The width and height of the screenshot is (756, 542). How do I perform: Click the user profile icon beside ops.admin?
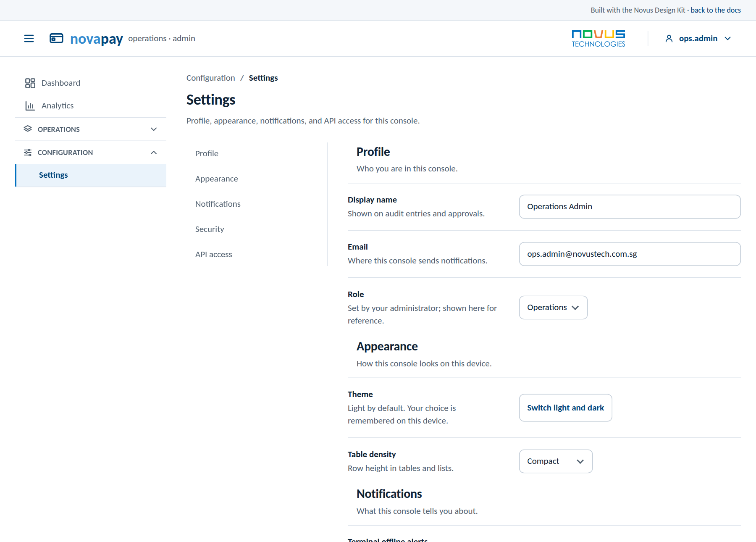pyautogui.click(x=669, y=39)
